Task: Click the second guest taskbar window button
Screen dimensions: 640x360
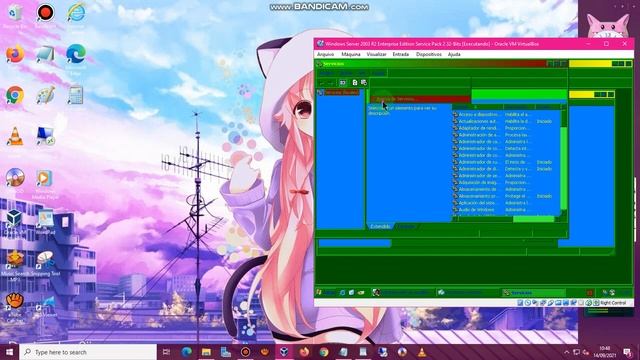Action: coord(467,293)
